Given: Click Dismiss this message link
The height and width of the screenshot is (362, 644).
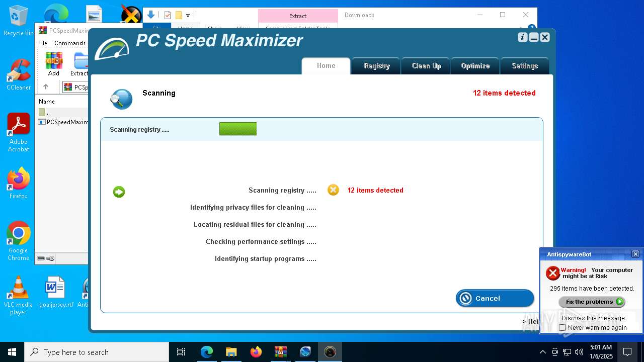Looking at the screenshot, I should pyautogui.click(x=593, y=318).
